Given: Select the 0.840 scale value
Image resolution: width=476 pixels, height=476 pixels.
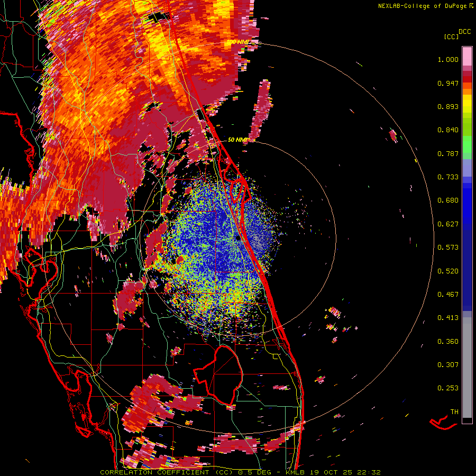Looking at the screenshot, I should (448, 130).
